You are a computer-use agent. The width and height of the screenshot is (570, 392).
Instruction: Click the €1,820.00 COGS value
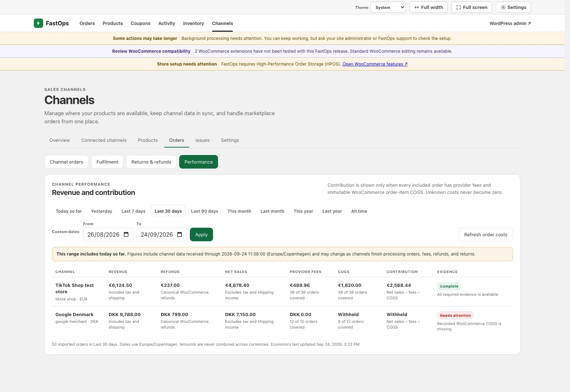click(349, 285)
